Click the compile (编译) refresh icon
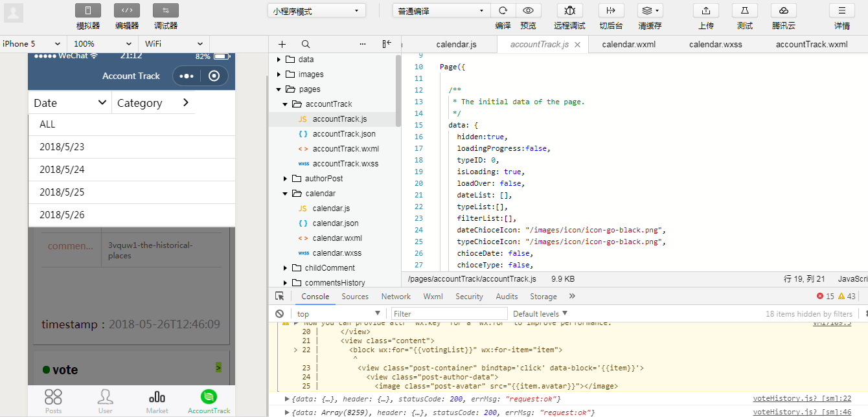Image resolution: width=868 pixels, height=417 pixels. coord(503,10)
